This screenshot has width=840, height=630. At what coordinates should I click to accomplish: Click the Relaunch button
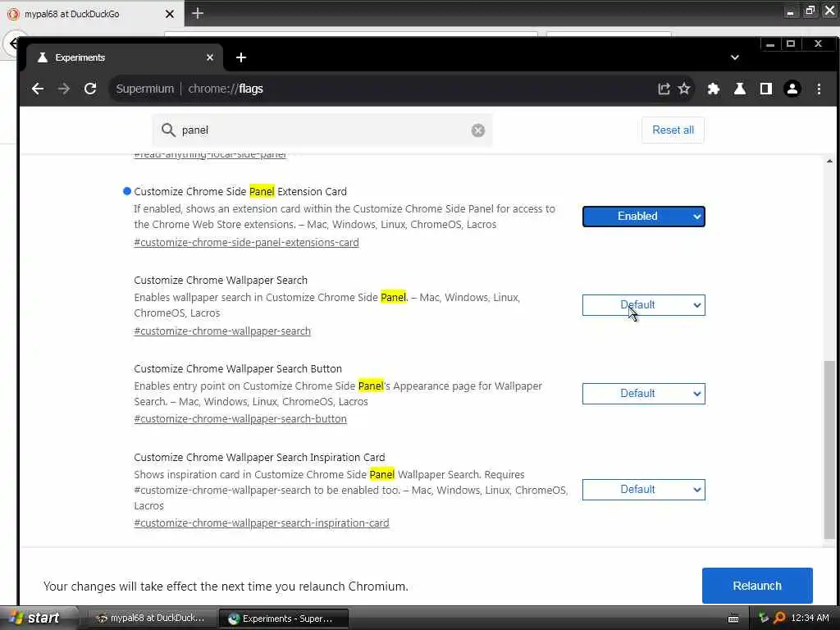tap(757, 586)
